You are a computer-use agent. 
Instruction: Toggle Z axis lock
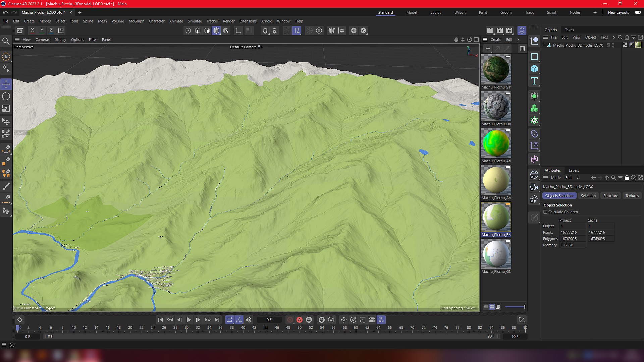51,30
